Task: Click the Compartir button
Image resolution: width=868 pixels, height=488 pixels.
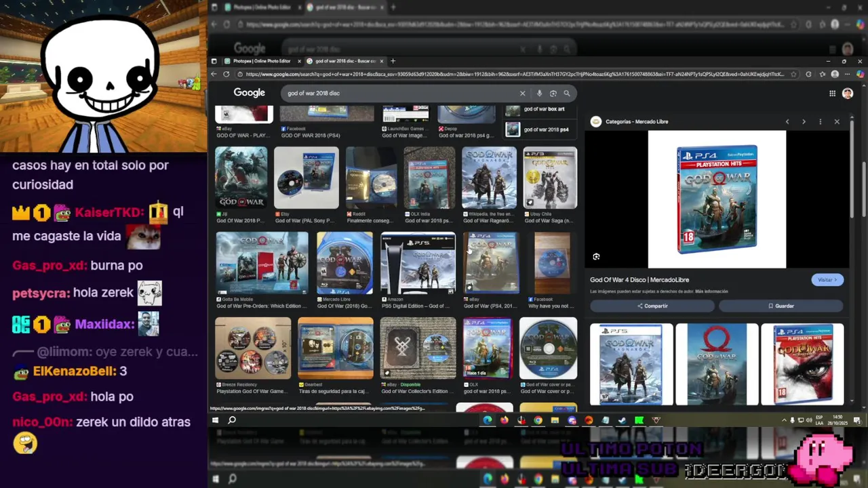Action: point(652,306)
